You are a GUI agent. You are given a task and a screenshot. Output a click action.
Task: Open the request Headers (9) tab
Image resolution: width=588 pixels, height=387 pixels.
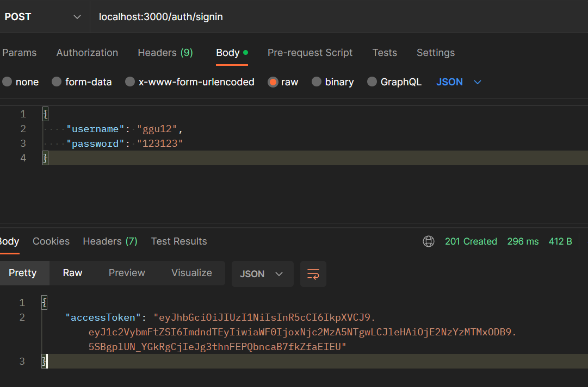[x=165, y=53]
